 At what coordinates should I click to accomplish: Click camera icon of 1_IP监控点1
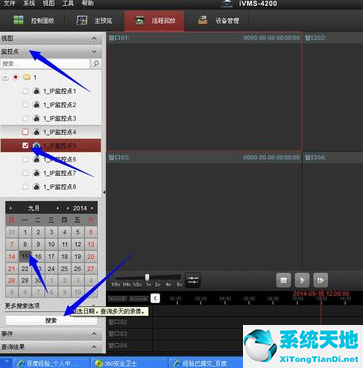coord(37,91)
